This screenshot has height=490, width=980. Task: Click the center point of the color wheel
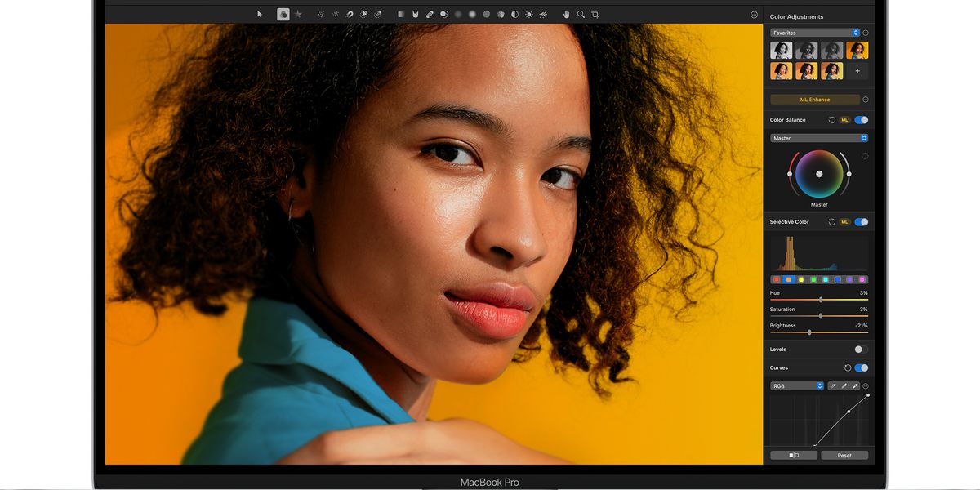coord(819,174)
